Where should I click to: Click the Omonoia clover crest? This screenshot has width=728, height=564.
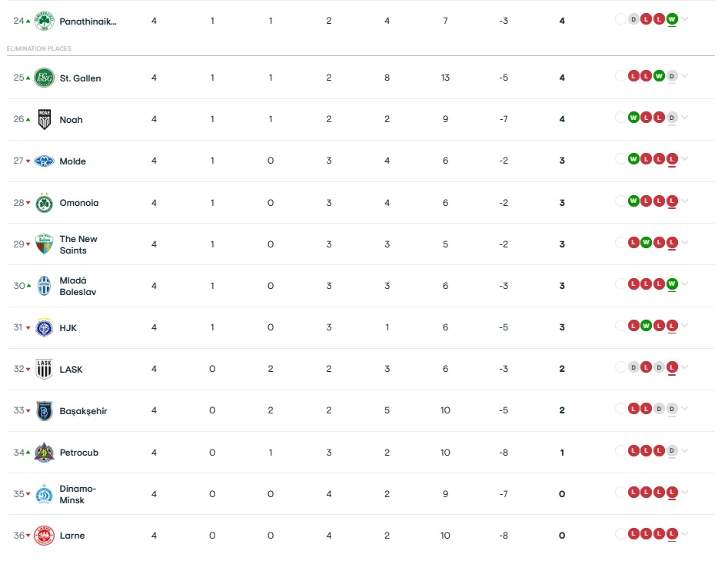pos(45,203)
